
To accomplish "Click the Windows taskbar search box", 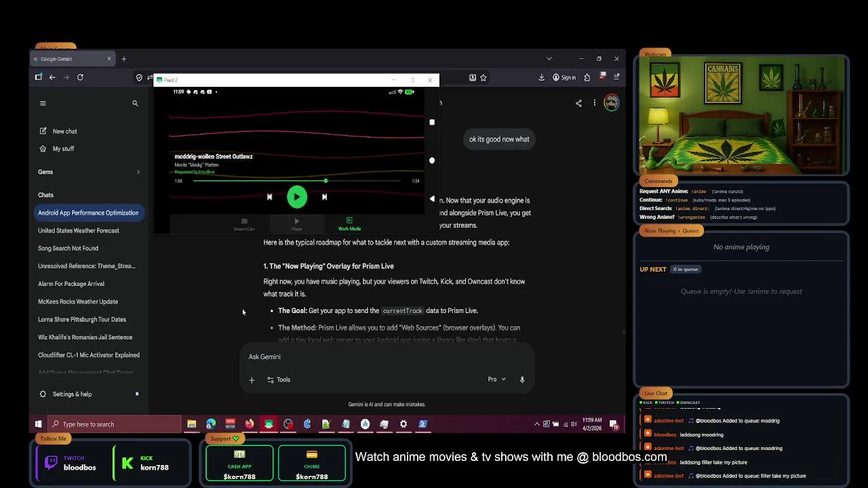I will pos(114,424).
